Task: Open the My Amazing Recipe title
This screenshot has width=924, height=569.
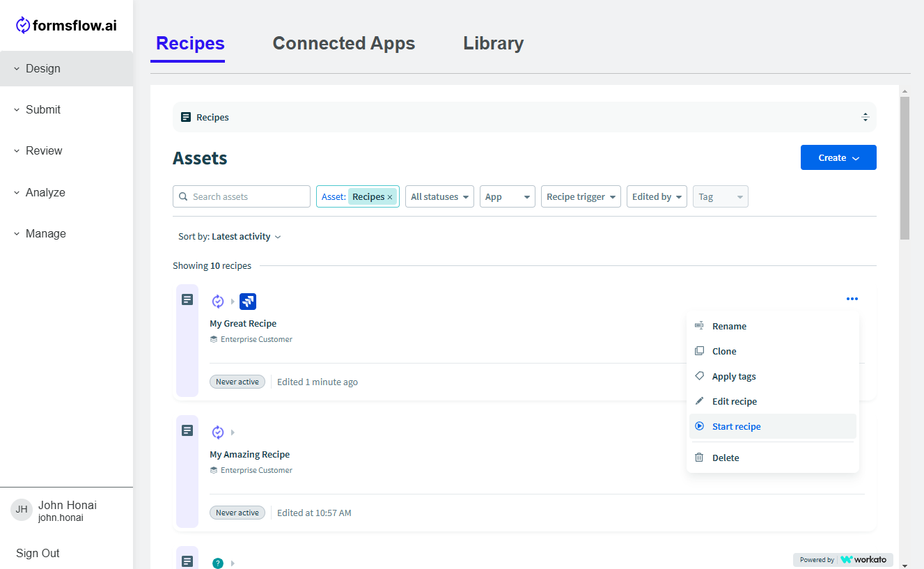Action: (249, 454)
